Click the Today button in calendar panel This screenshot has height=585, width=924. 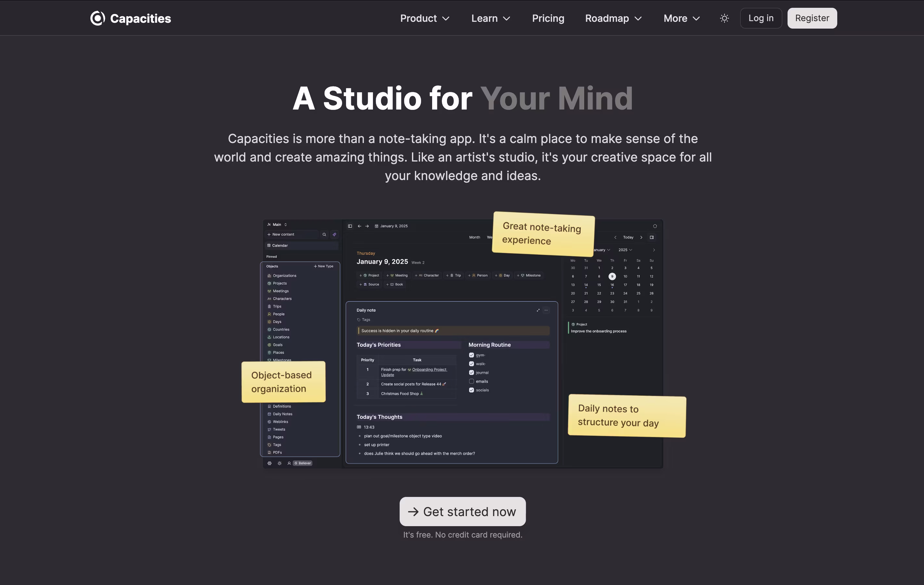point(628,238)
